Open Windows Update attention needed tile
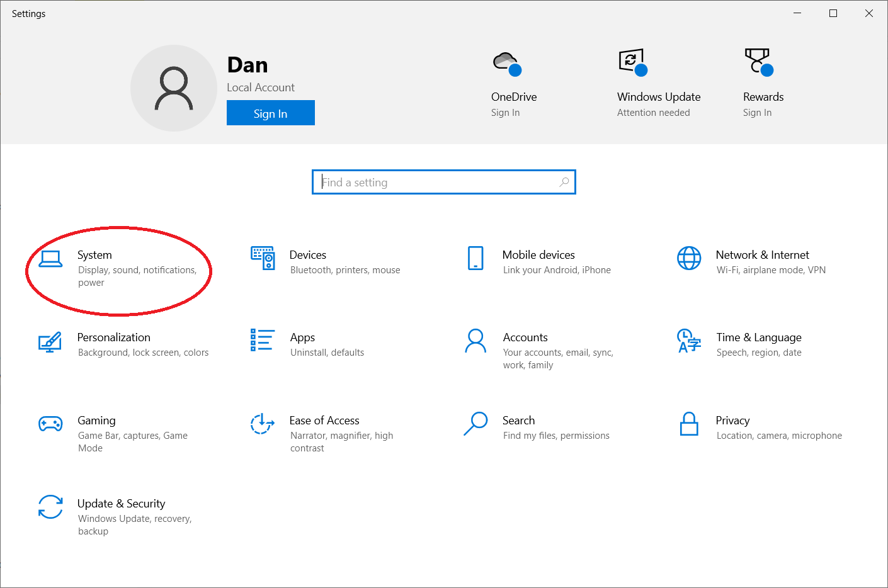Viewport: 888px width, 588px height. coord(658,85)
